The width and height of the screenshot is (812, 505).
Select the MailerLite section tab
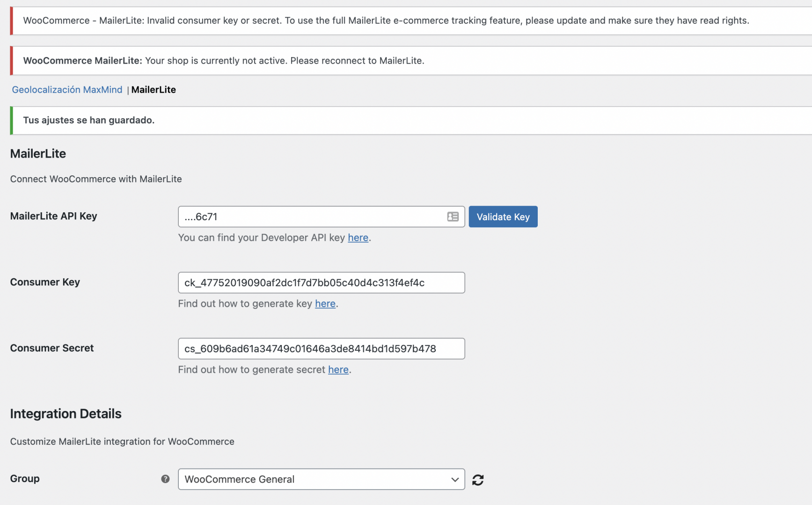154,90
